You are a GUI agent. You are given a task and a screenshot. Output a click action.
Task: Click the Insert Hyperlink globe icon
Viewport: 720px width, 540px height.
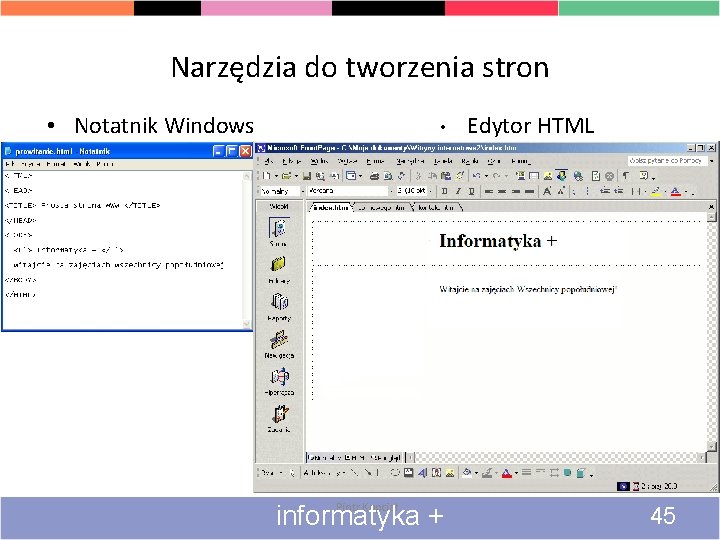point(578,176)
